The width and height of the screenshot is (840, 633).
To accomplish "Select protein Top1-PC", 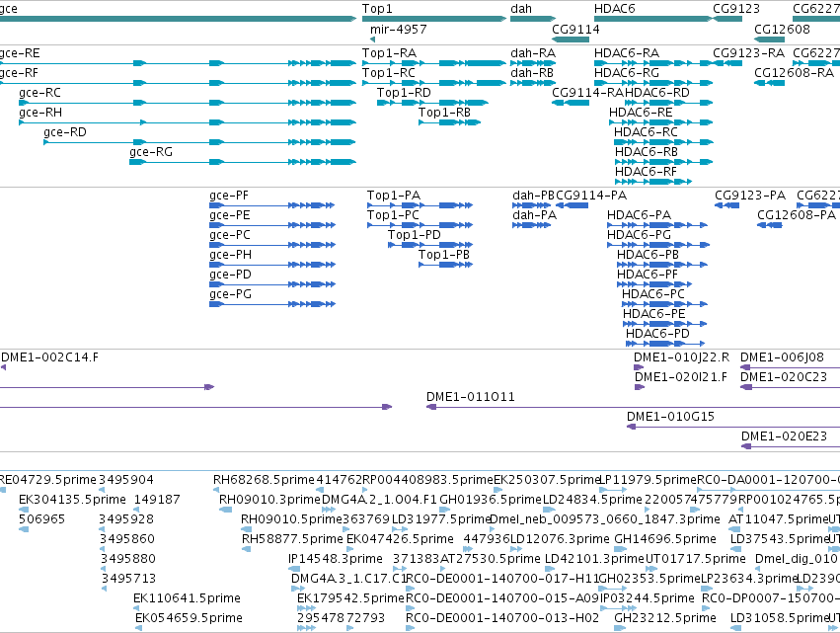I will [393, 215].
